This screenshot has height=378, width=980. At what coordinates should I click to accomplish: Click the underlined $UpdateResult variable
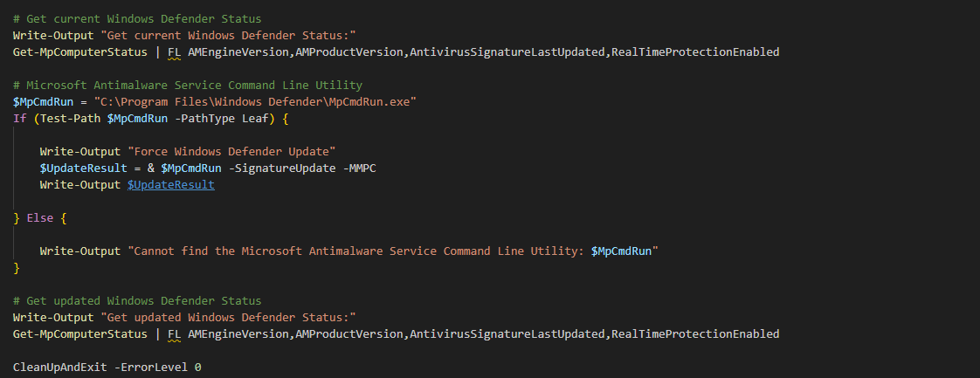(x=171, y=185)
